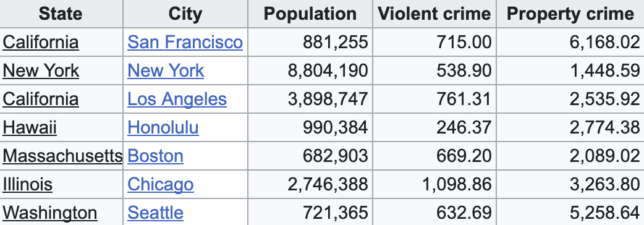Follow the Seattle link

click(155, 213)
